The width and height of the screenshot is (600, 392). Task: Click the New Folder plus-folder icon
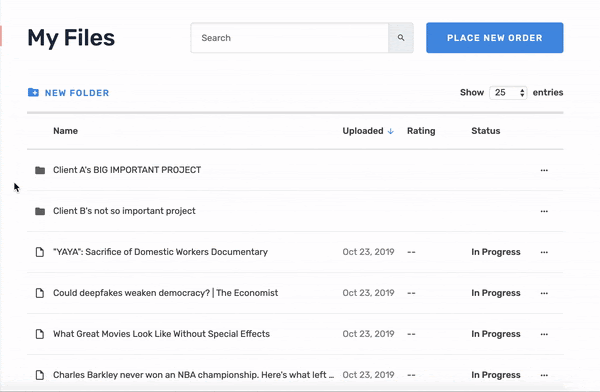[33, 92]
